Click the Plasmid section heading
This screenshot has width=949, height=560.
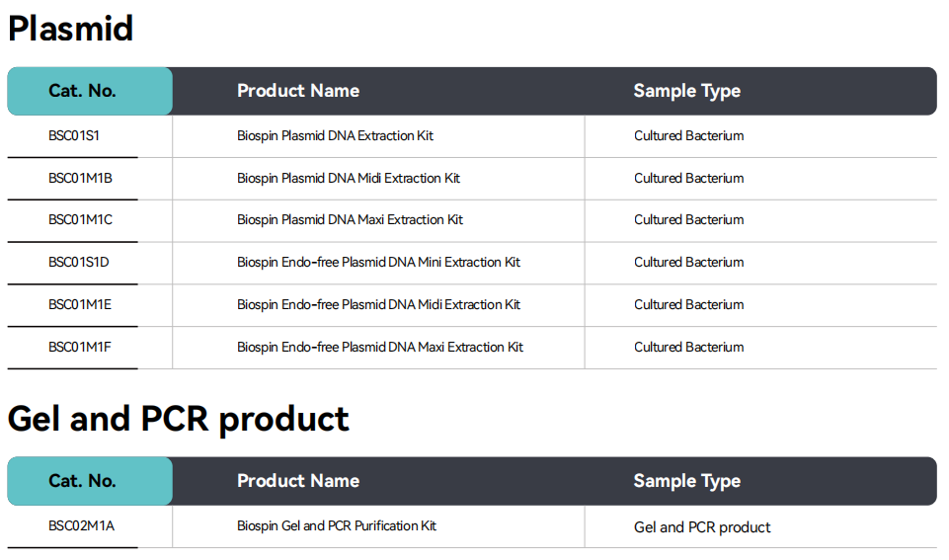[70, 28]
